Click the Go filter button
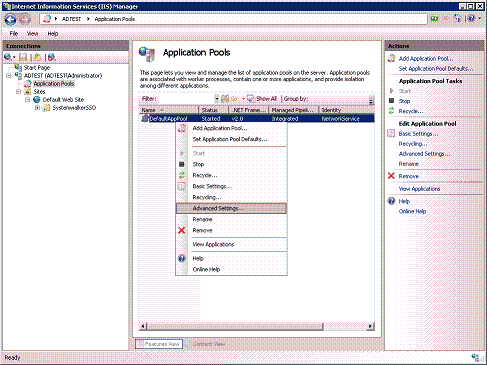Image resolution: width=487 pixels, height=365 pixels. pos(230,99)
